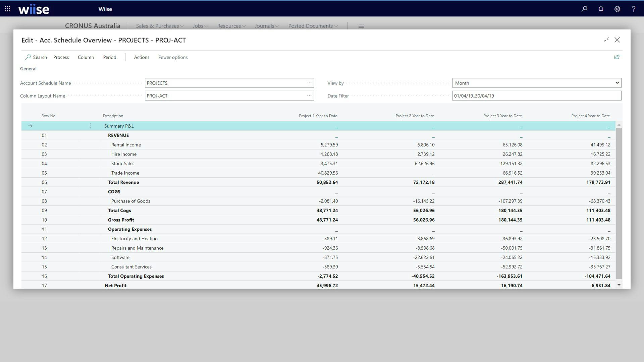
Task: Open the Posted Documents menu
Action: pyautogui.click(x=312, y=26)
